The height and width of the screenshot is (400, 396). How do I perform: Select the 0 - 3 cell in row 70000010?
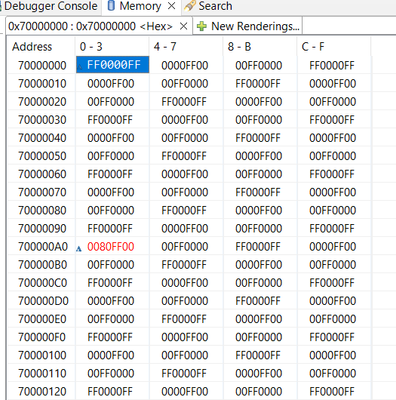111,84
